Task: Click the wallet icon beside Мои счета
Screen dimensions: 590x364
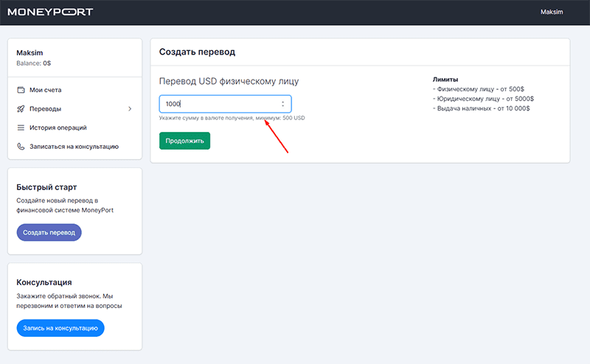Action: (x=21, y=90)
